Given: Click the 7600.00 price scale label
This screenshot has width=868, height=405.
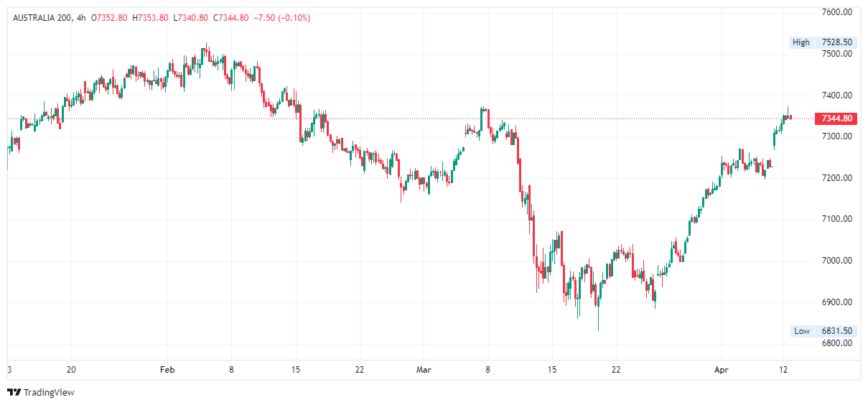Looking at the screenshot, I should coord(836,12).
